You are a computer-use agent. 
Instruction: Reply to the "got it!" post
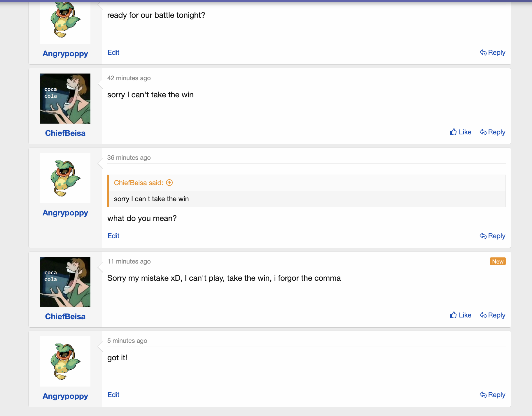coord(492,395)
